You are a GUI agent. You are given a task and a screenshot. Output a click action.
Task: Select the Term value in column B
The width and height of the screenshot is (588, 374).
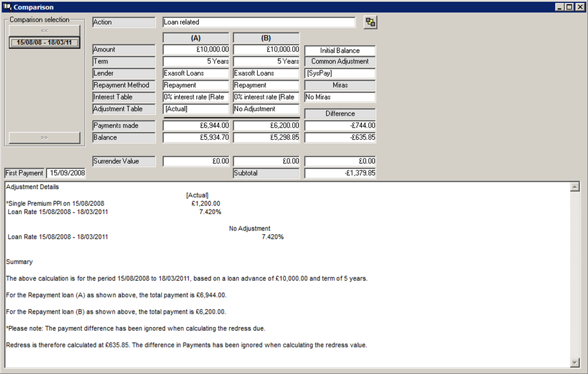[266, 62]
